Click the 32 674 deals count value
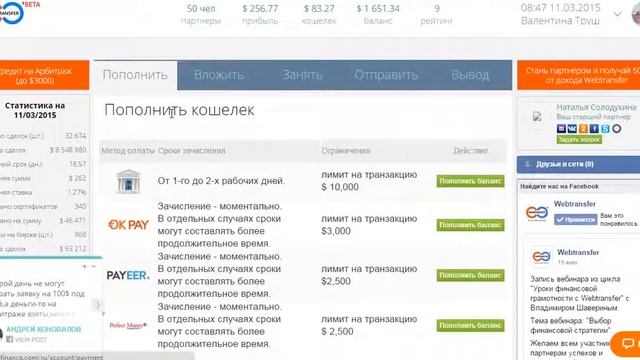 [x=76, y=136]
